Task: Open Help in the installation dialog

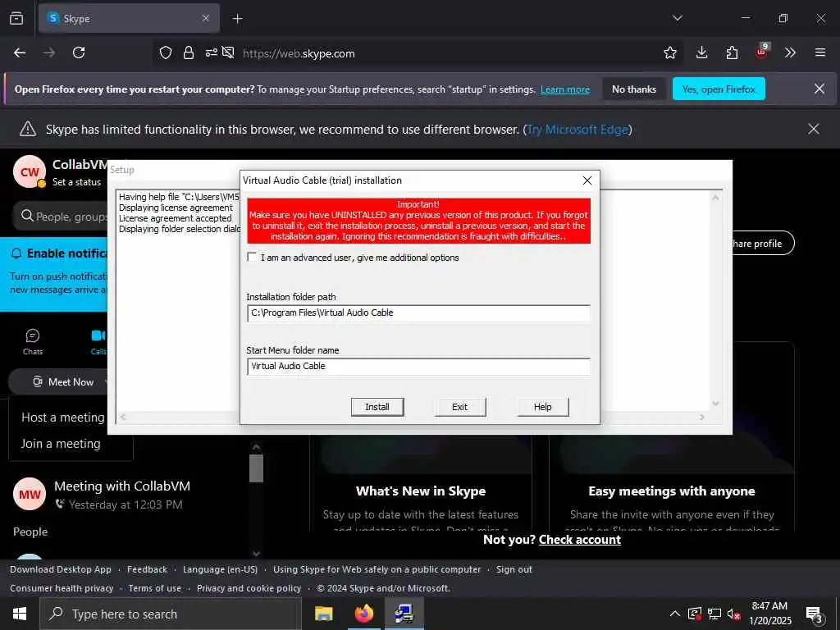Action: [x=543, y=407]
